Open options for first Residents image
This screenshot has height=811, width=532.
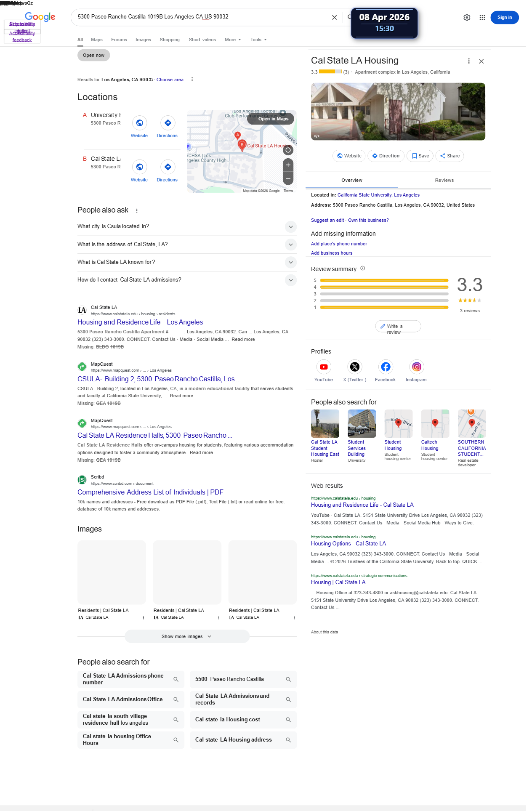click(144, 617)
